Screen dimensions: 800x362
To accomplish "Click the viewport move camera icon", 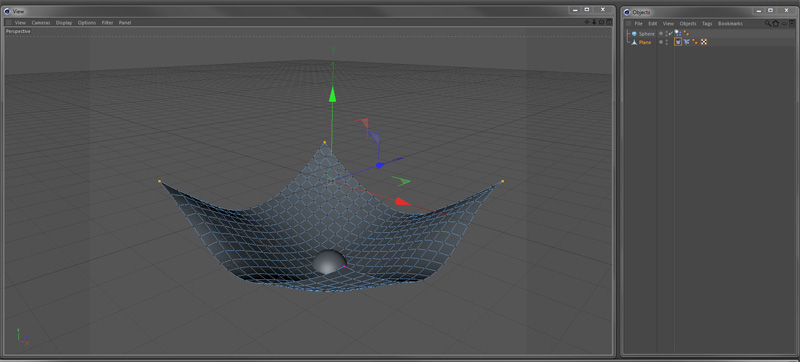I will 587,22.
